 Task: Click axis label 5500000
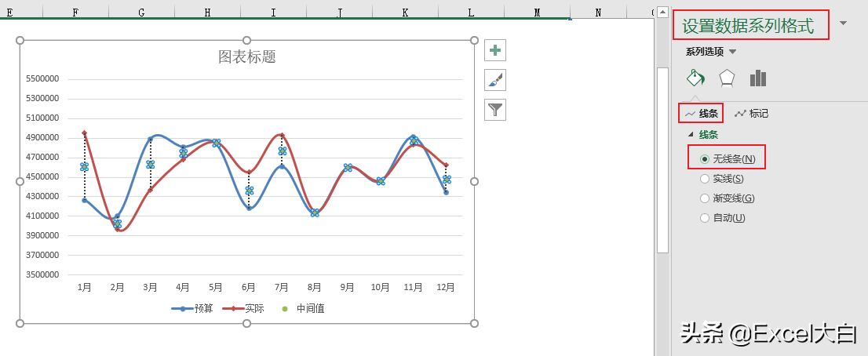(42, 79)
